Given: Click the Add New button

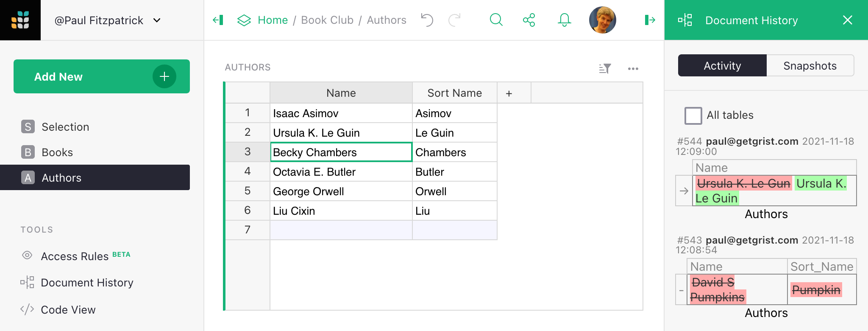Looking at the screenshot, I should coord(102,76).
